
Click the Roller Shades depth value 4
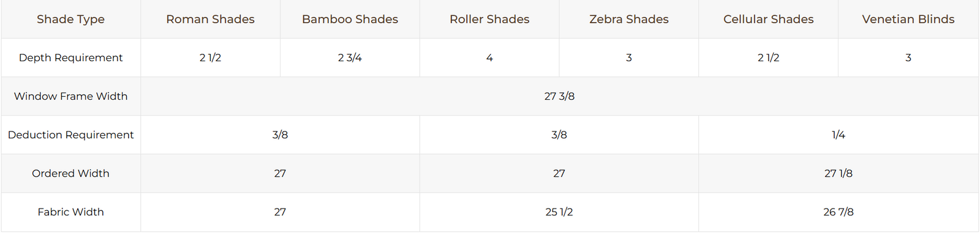[x=489, y=57]
